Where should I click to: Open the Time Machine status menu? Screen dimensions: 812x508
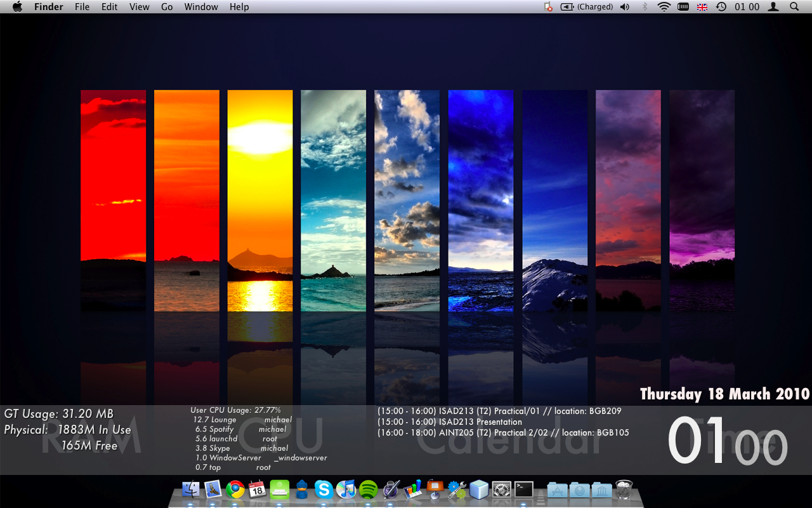[x=721, y=7]
